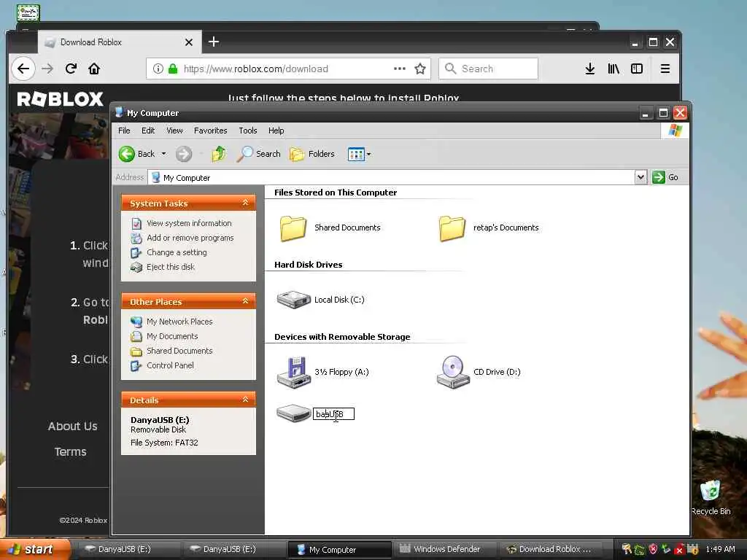Select the Local Disk (C:) drive icon
This screenshot has width=747, height=560.
293,300
